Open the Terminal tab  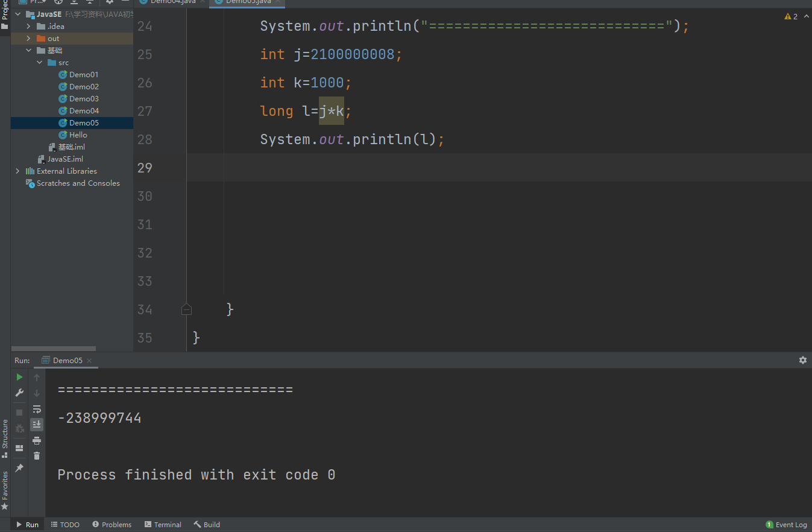(x=163, y=525)
